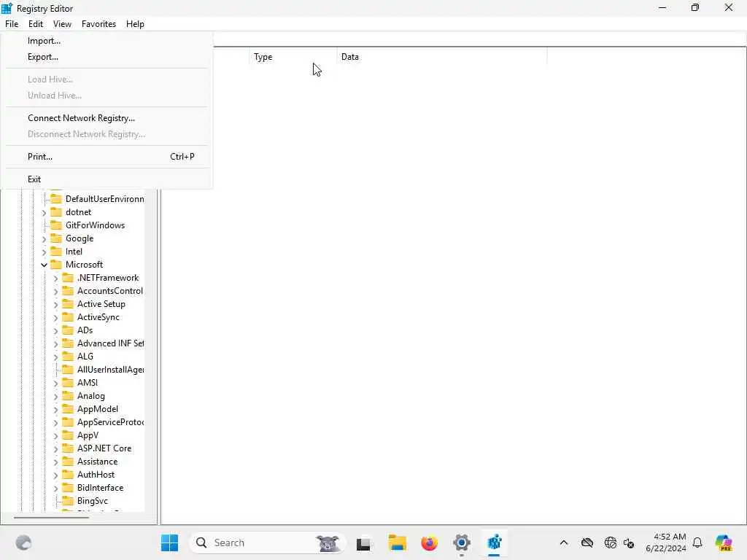Click the Advanced INF Setup folder icon
The height and width of the screenshot is (560, 747).
68,343
